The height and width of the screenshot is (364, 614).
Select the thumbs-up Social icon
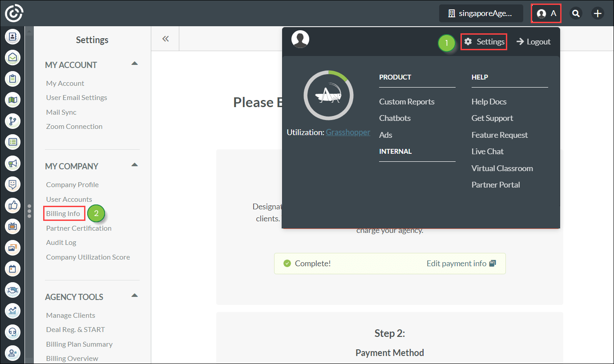coord(12,205)
